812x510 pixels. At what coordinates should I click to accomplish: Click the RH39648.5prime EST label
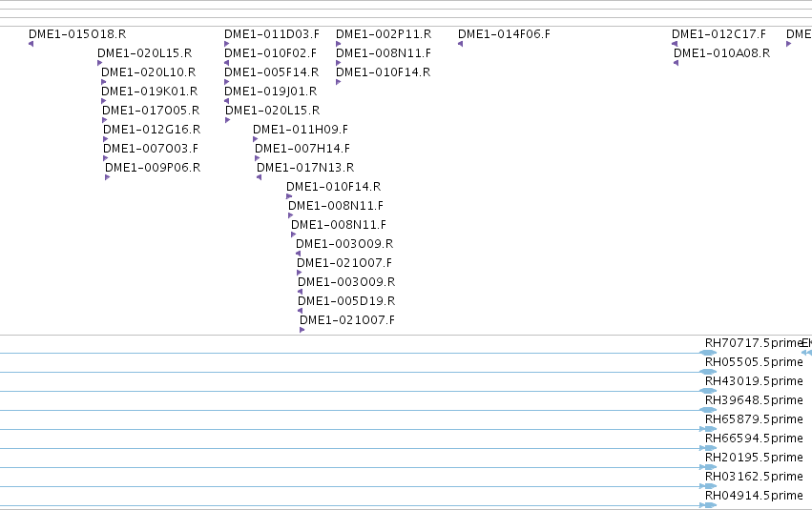(x=754, y=401)
